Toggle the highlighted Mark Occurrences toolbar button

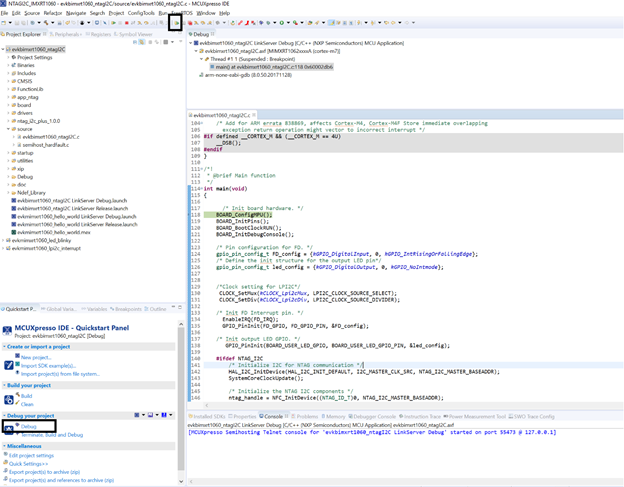click(x=331, y=23)
